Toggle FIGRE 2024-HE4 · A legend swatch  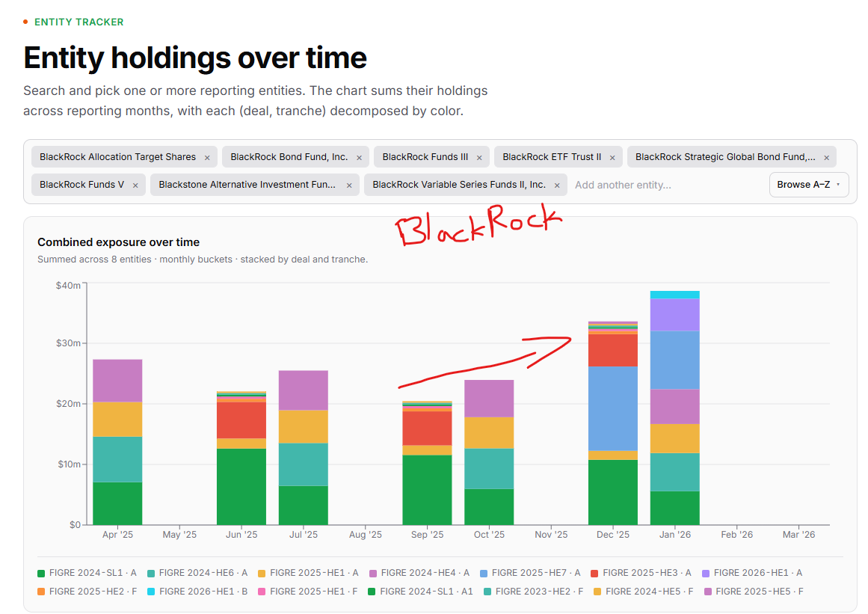click(373, 574)
